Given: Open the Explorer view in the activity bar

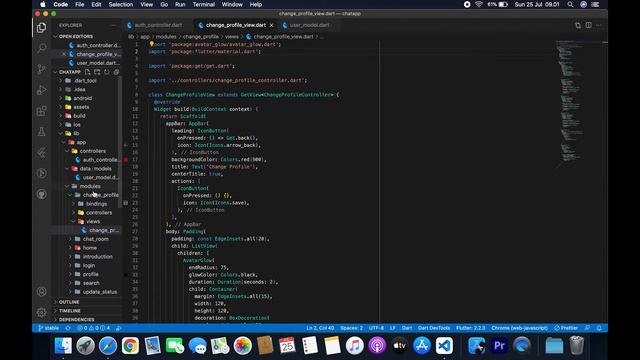Looking at the screenshot, I should click(x=41, y=27).
